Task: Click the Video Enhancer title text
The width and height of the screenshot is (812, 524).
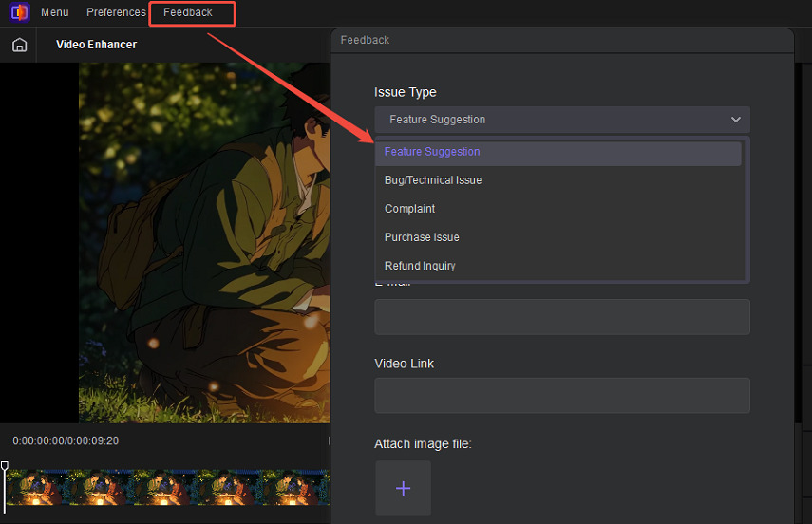Action: 96,45
